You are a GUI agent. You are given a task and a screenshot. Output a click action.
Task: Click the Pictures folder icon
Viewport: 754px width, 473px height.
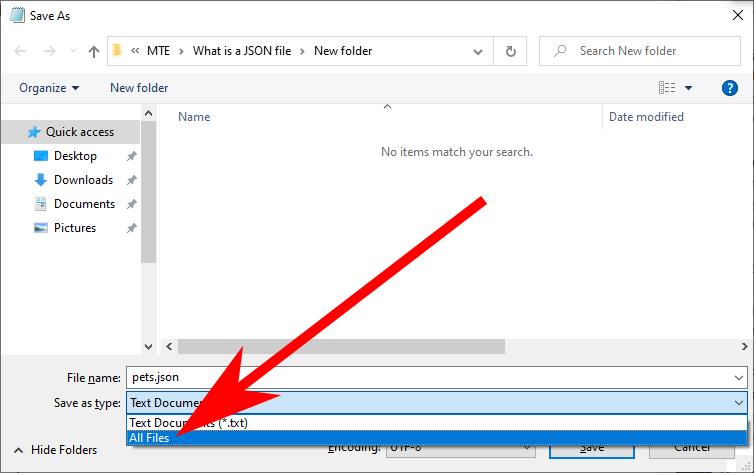pyautogui.click(x=40, y=228)
